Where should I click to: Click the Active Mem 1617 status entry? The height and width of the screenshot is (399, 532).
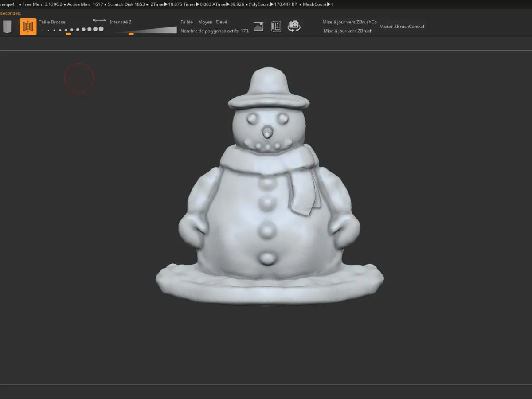[85, 4]
